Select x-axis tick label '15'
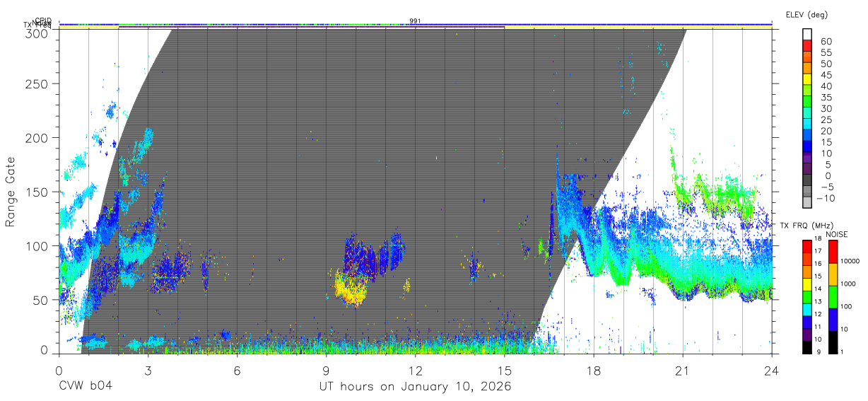Viewport: 868px width, 401px height. [504, 370]
